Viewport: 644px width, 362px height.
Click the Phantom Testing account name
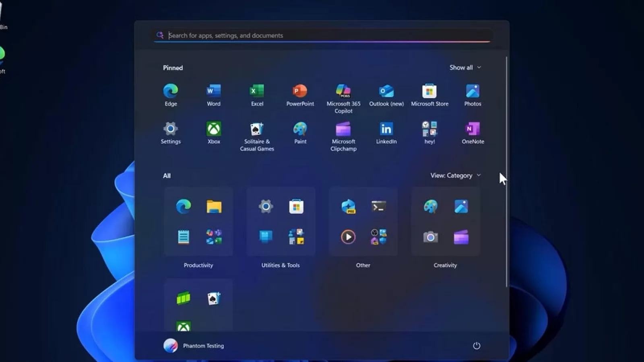click(203, 346)
